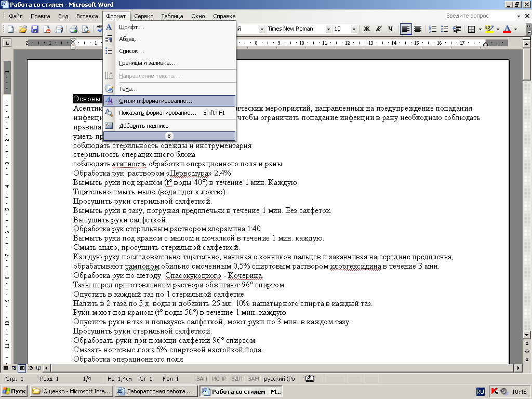The height and width of the screenshot is (399, 532).
Task: Choose Показать форматирование… entry
Action: (169, 113)
